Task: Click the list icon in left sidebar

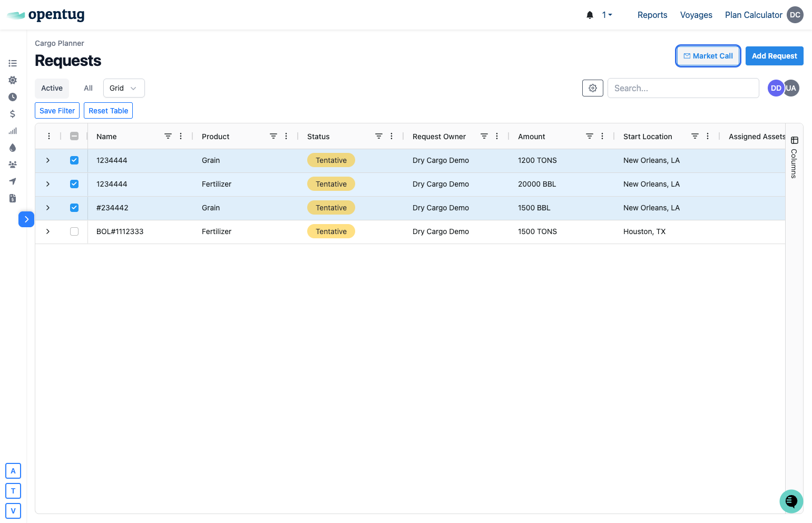Action: (13, 63)
